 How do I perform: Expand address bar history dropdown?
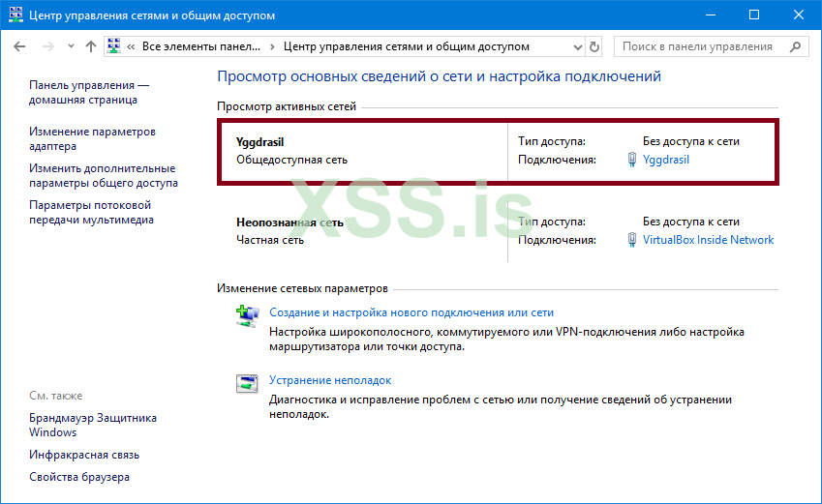(x=577, y=46)
